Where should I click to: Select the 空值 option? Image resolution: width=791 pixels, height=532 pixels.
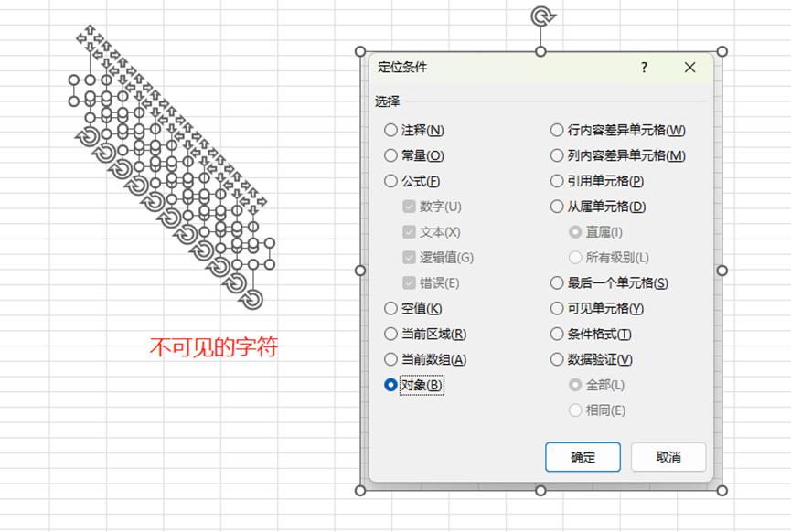[x=389, y=308]
